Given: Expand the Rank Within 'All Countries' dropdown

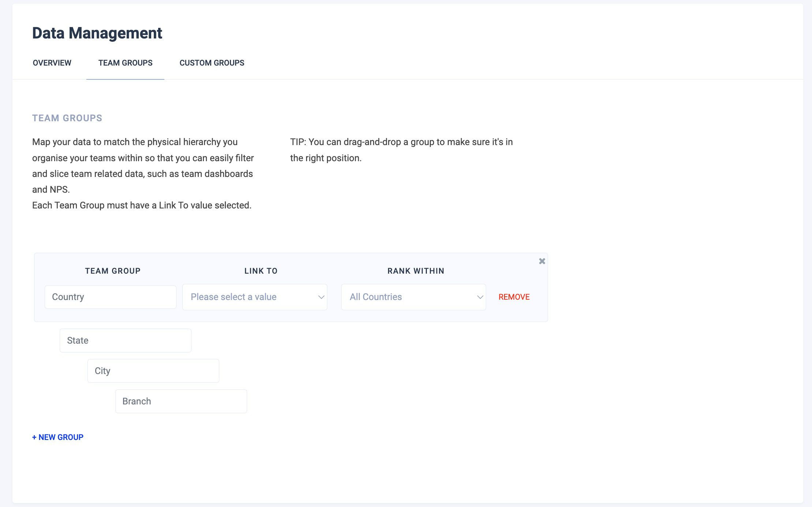Looking at the screenshot, I should tap(413, 297).
